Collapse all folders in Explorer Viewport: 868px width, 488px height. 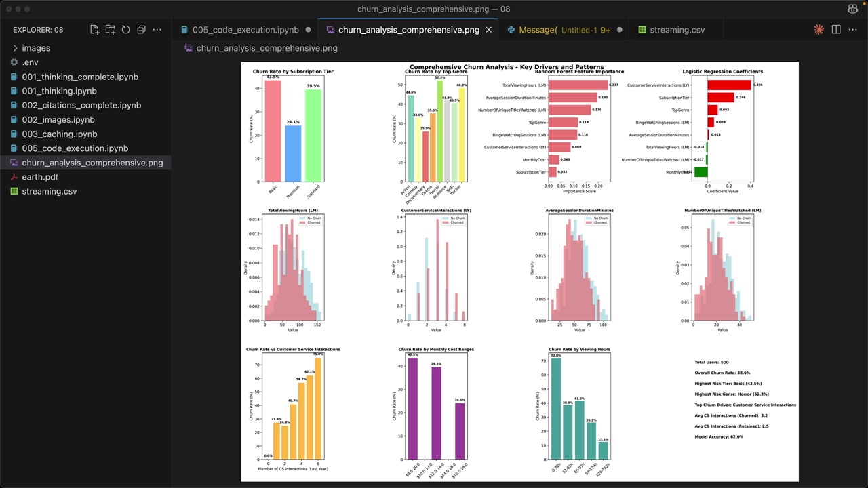tap(141, 30)
